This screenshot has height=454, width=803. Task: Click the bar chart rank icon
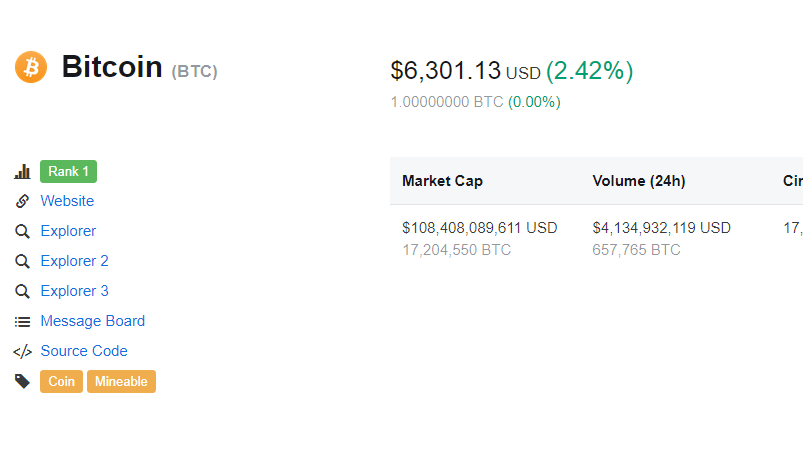tap(22, 172)
